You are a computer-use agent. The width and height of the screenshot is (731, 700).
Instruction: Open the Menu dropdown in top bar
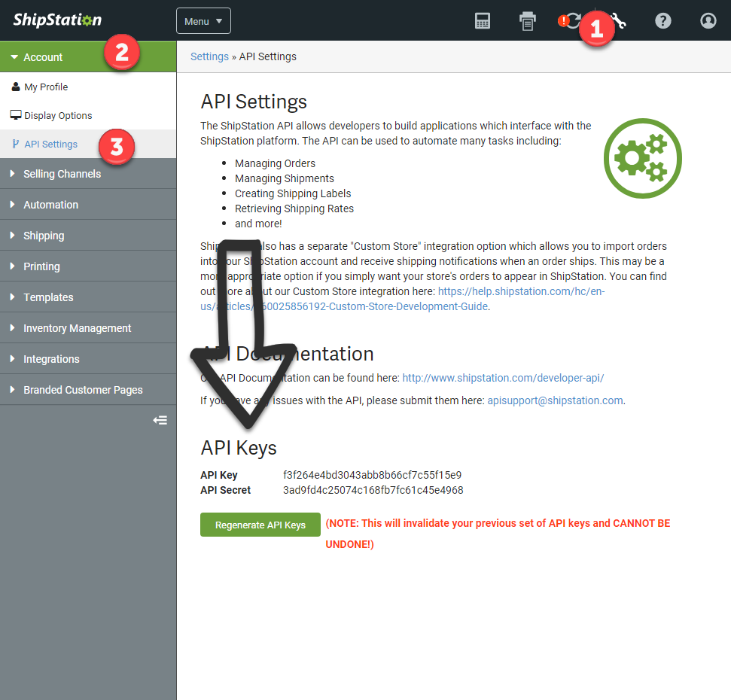point(203,21)
